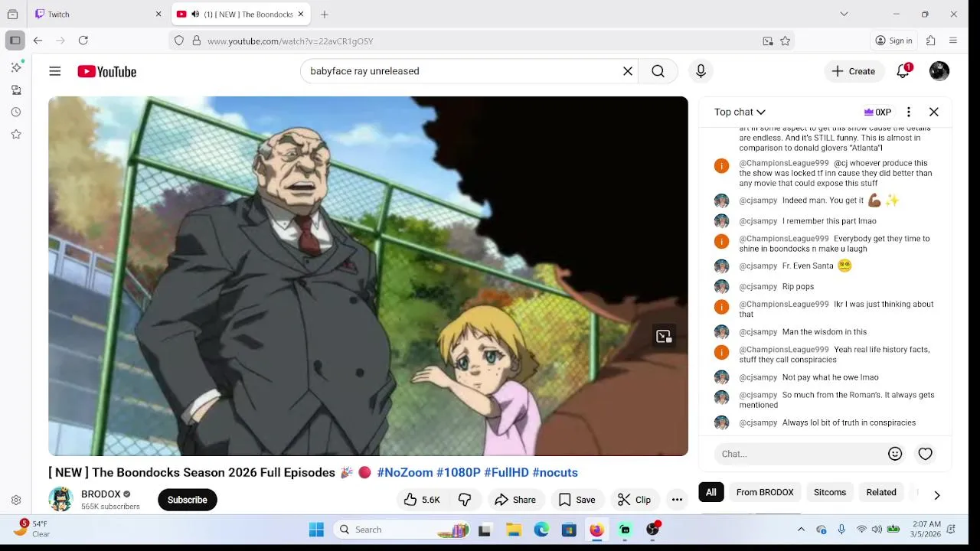Show hidden system tray icons chevron
Viewport: 980px width, 551px height.
pos(801,530)
